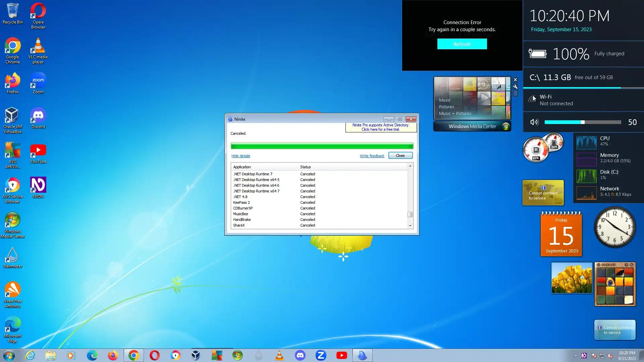Open VLC media player from the taskbar
644x362 pixels.
279,355
